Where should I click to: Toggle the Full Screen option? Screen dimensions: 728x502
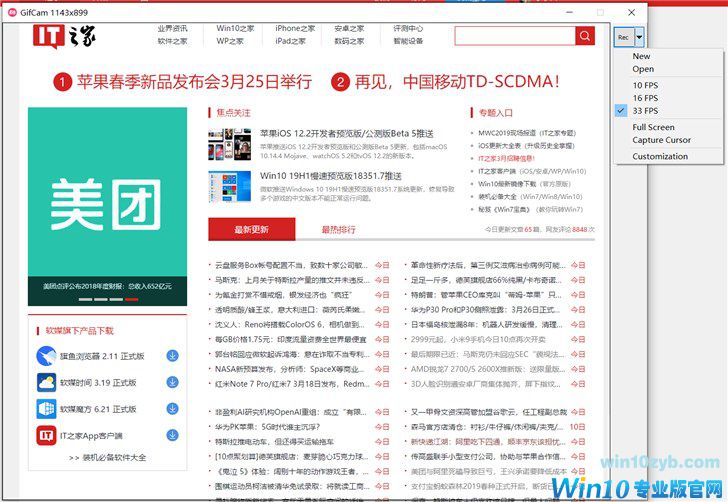pyautogui.click(x=653, y=127)
